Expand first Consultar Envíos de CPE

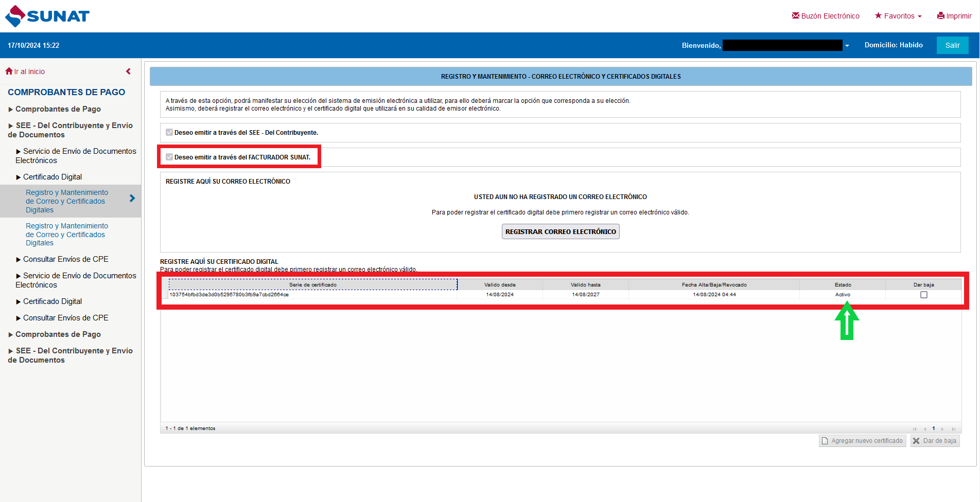tap(62, 259)
